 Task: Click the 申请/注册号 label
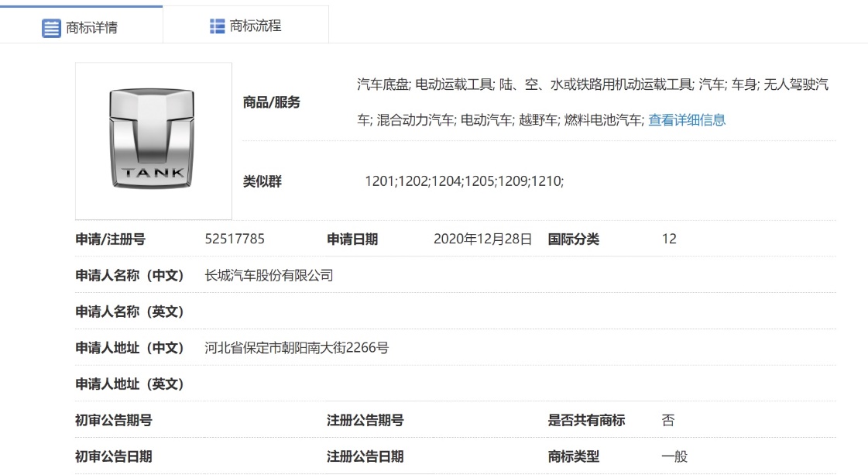click(x=110, y=239)
